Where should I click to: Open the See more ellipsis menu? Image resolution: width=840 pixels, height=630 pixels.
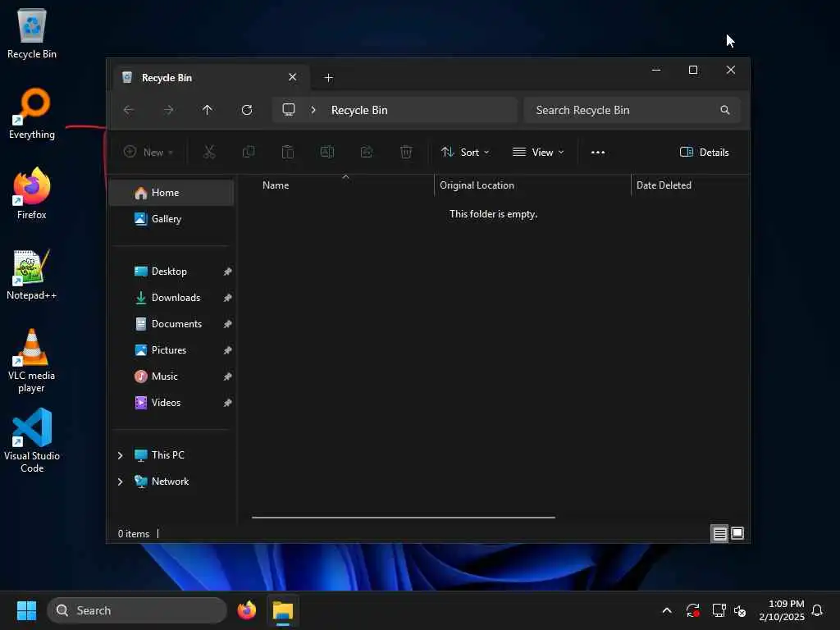[598, 152]
